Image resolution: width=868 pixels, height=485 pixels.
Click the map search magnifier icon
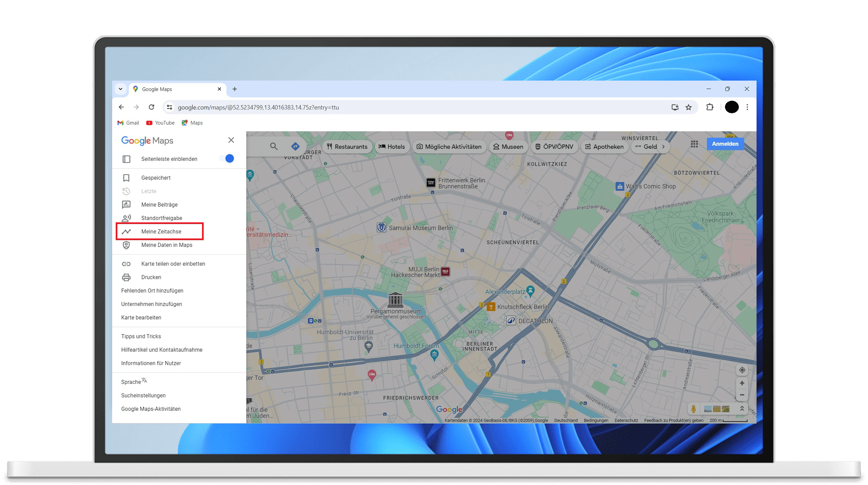274,146
